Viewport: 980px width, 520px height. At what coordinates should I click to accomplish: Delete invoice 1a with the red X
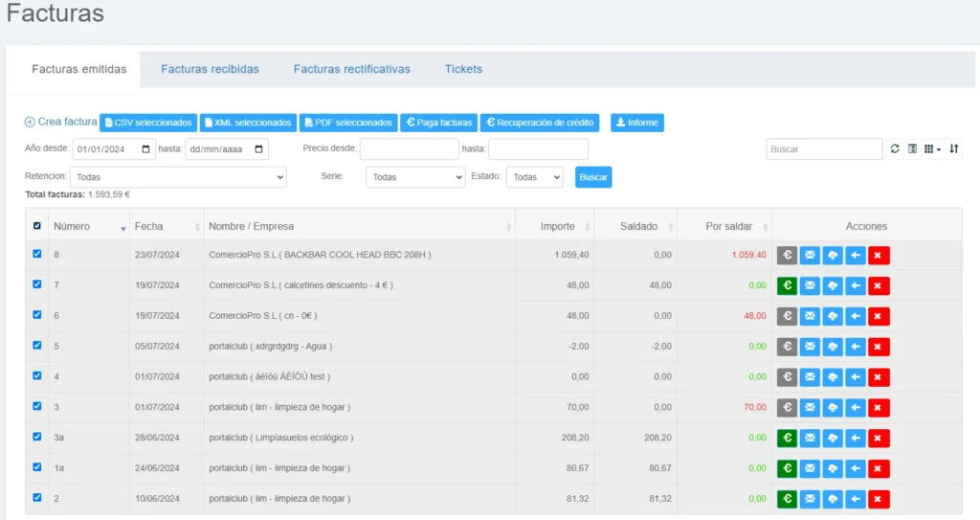pos(879,468)
